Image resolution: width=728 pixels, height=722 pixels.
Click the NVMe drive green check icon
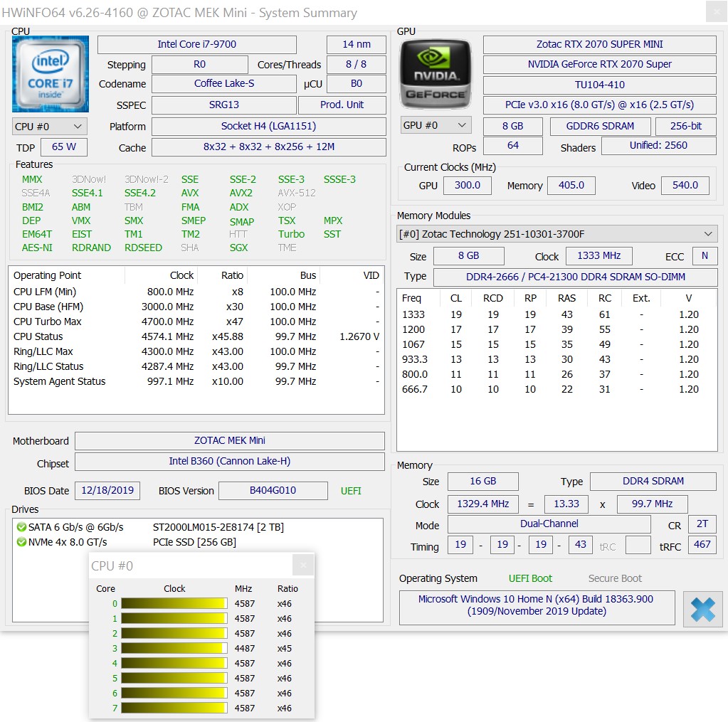[21, 542]
